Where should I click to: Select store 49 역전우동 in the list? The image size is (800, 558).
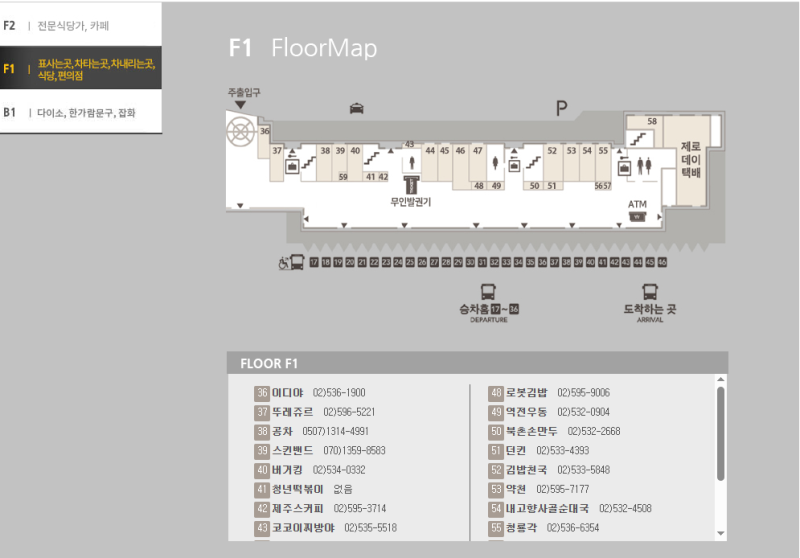coord(549,412)
